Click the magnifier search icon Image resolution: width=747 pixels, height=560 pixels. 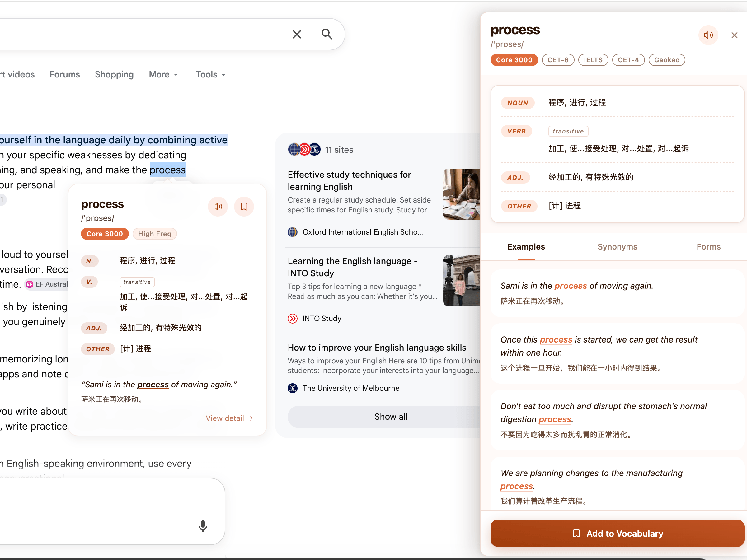pyautogui.click(x=327, y=34)
